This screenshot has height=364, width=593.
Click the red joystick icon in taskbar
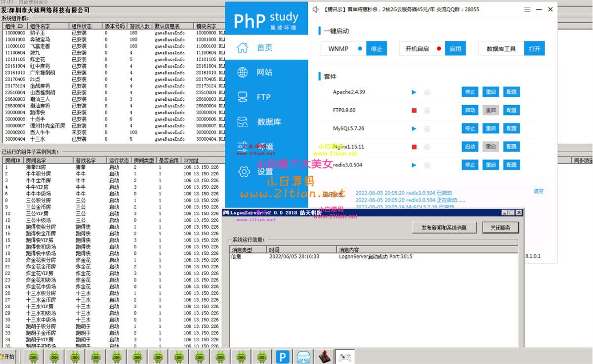324,357
